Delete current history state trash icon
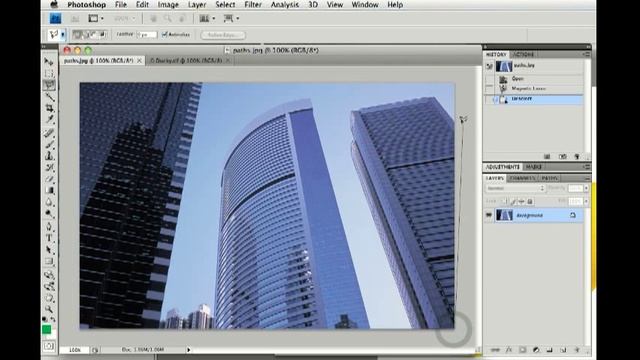 (x=577, y=156)
